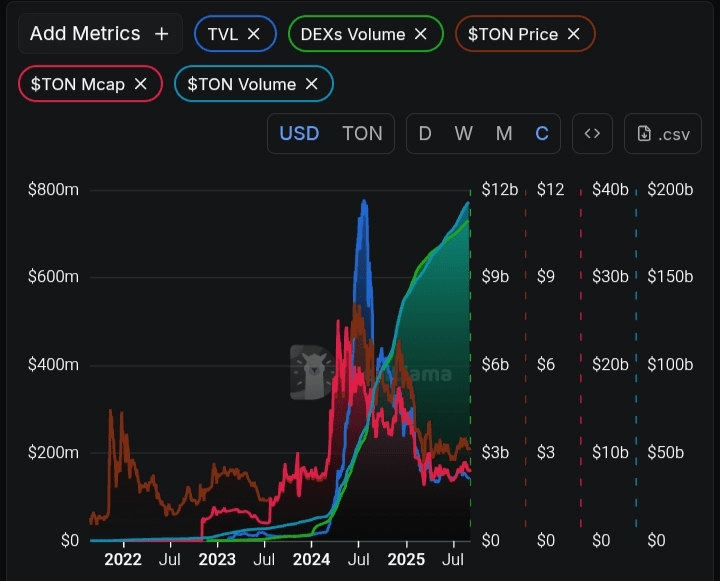Remove $TON Volume metric via X icon
720x581 pixels.
311,84
